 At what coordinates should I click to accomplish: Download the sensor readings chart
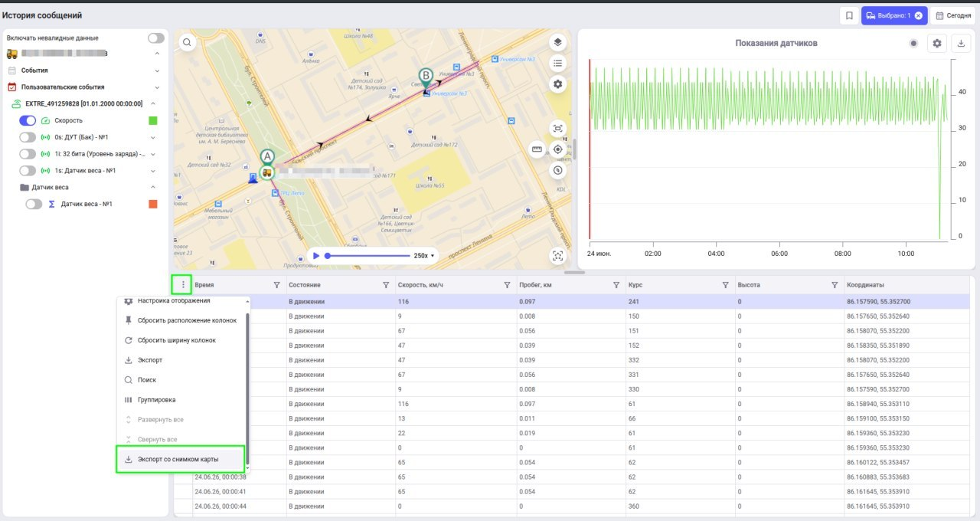click(961, 44)
